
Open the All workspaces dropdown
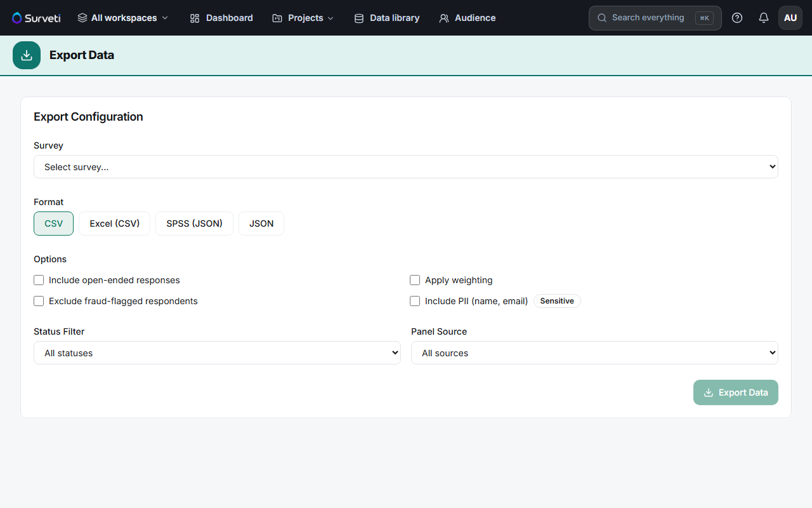pyautogui.click(x=123, y=18)
